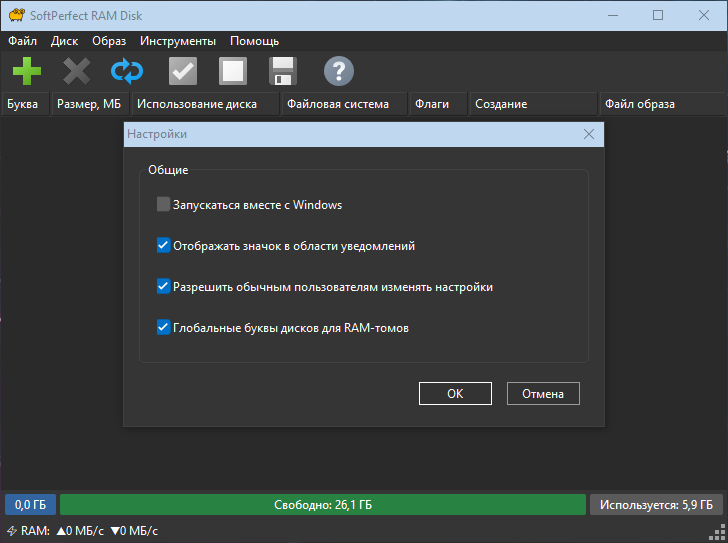Close the Настройки dialog with X
The width and height of the screenshot is (728, 543).
pos(589,134)
